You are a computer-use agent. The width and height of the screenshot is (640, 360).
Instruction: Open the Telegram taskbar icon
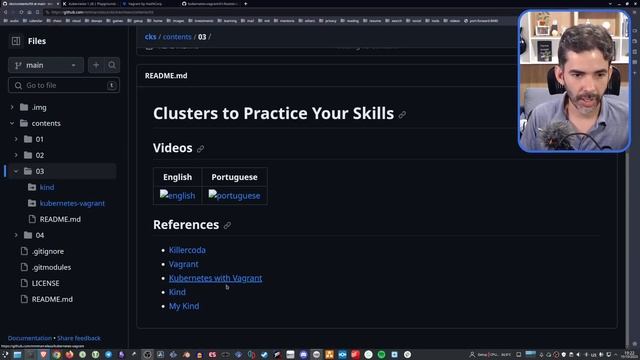click(109, 355)
